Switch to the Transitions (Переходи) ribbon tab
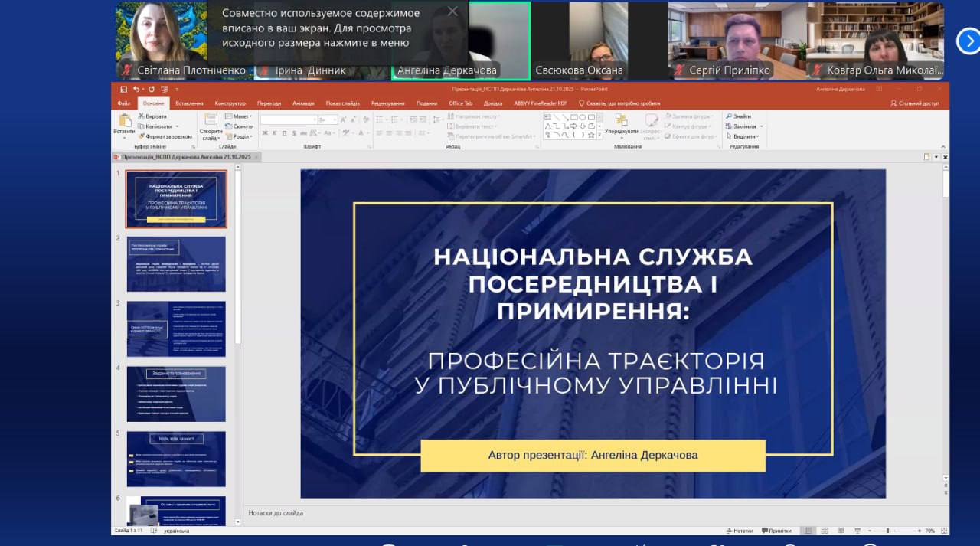 (x=269, y=103)
